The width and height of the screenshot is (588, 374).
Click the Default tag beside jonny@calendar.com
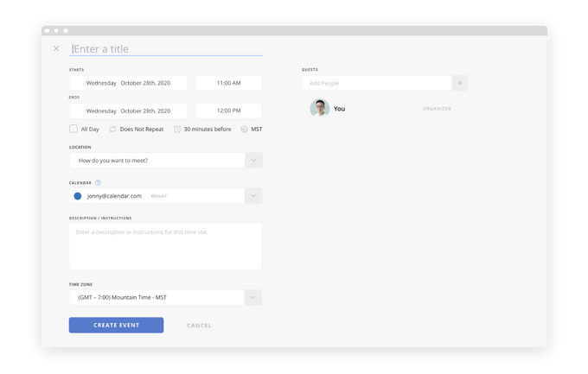coord(159,196)
